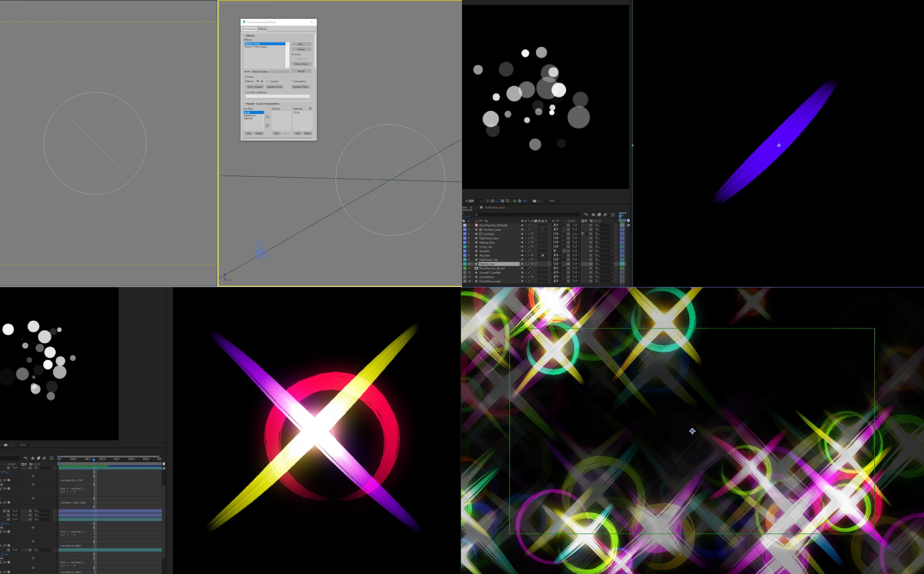
Task: Select RightDown in the Line Sets list
Action: (250, 116)
